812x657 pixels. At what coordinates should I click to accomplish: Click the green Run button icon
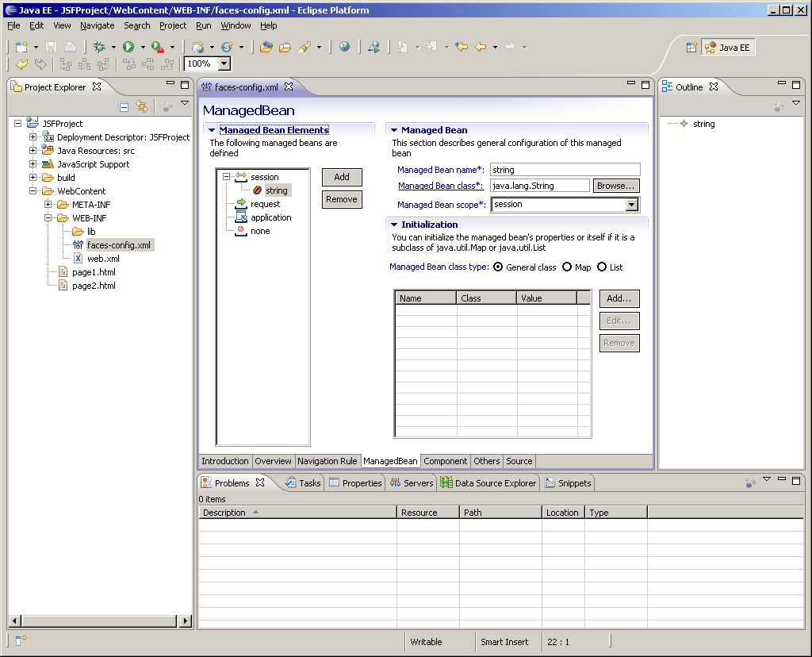point(128,47)
